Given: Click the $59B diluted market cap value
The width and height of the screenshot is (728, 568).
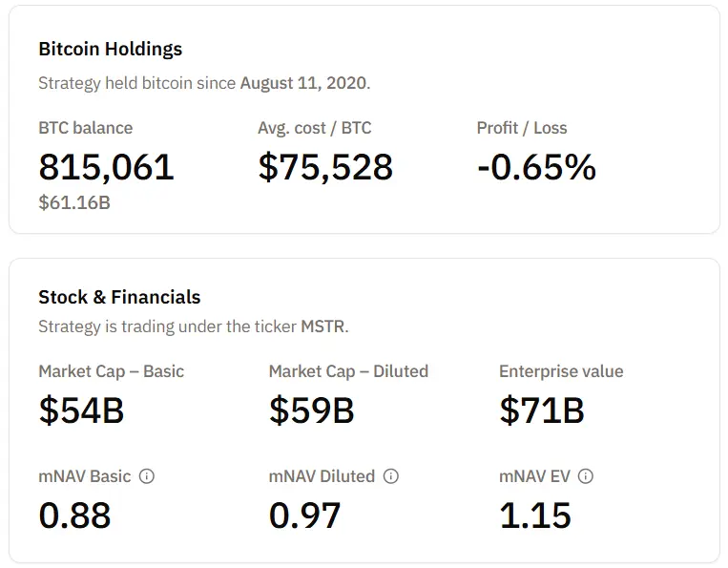Looking at the screenshot, I should [x=311, y=410].
